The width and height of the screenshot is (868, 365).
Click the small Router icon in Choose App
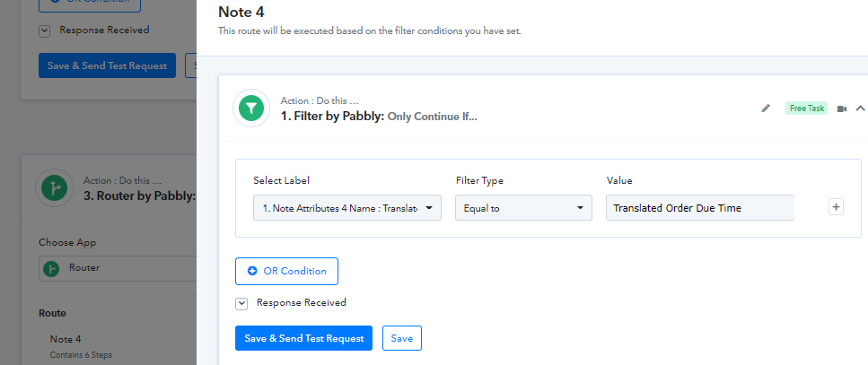tap(51, 269)
